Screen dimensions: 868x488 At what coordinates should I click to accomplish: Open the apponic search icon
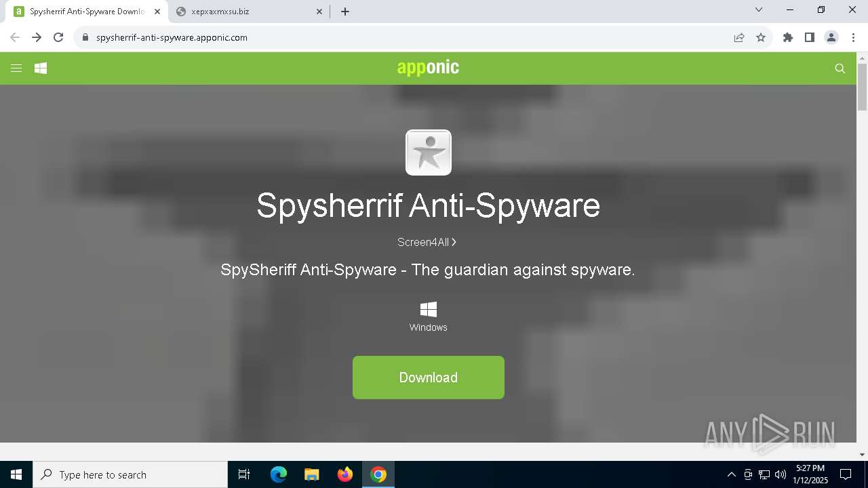pos(840,68)
